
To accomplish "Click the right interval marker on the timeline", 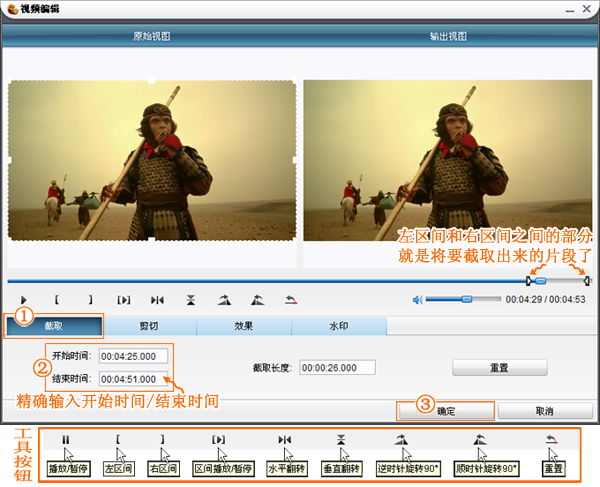I will 587,281.
